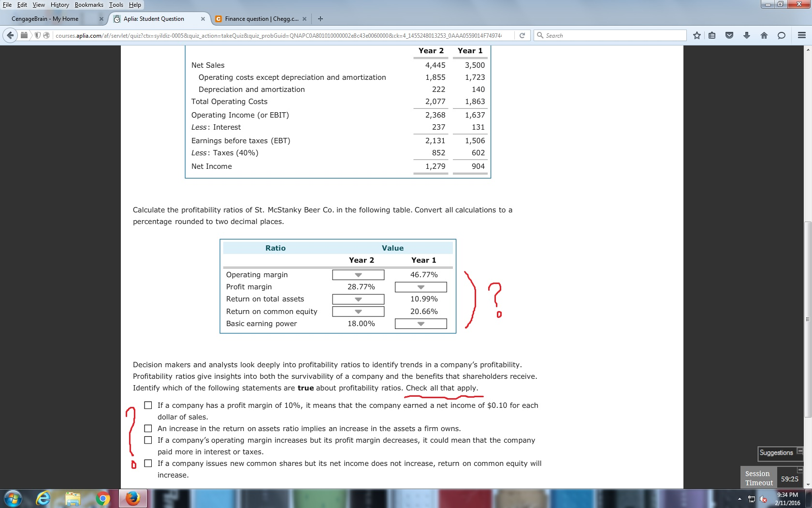
Task: Check the statement about issuing new common shares
Action: pyautogui.click(x=148, y=463)
